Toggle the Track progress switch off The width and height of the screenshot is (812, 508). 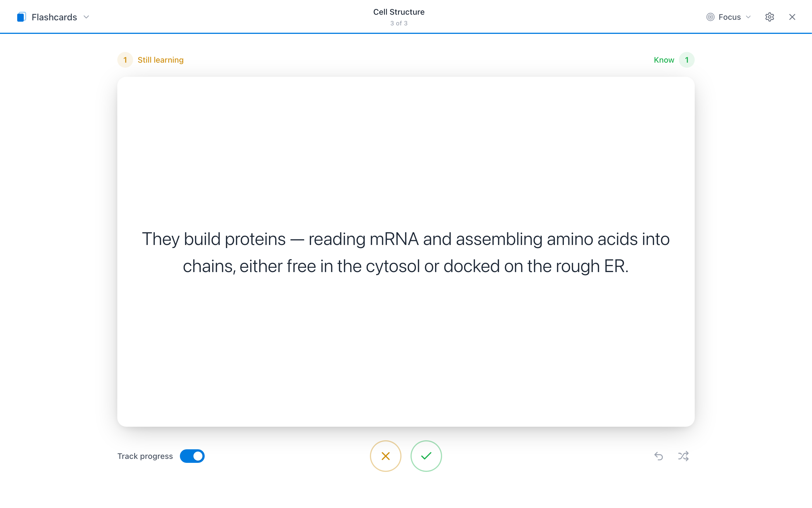pyautogui.click(x=192, y=456)
